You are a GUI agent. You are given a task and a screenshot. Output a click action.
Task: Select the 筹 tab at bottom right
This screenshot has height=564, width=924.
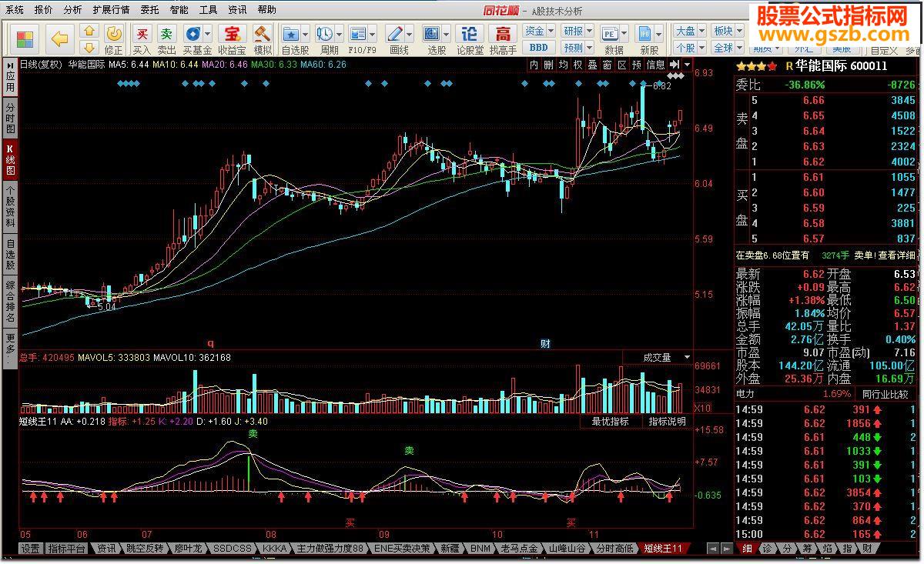pyautogui.click(x=807, y=549)
